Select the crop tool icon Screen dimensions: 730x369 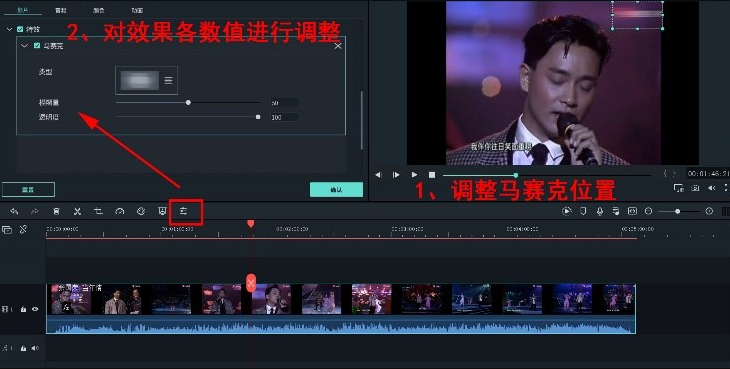tap(98, 211)
